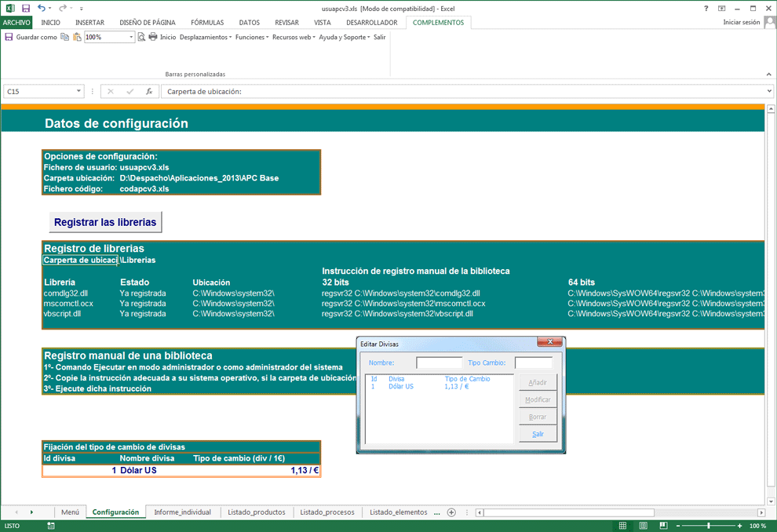The height and width of the screenshot is (532, 777).
Task: Open the Name Box dropdown arrow
Action: [x=78, y=91]
